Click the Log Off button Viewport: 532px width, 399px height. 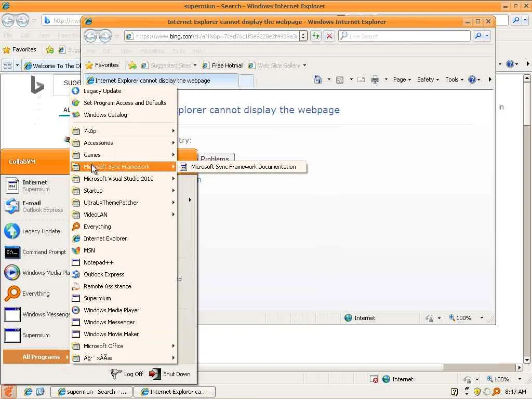127,374
